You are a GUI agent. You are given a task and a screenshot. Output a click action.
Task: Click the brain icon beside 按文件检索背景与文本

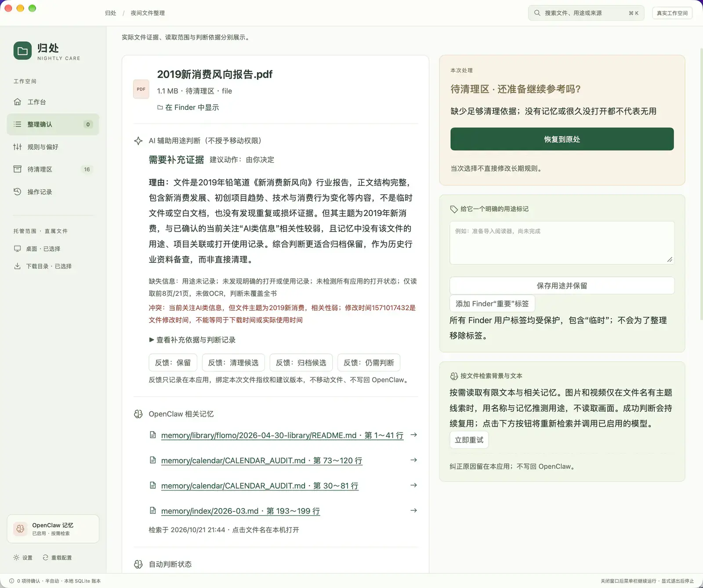tap(454, 376)
